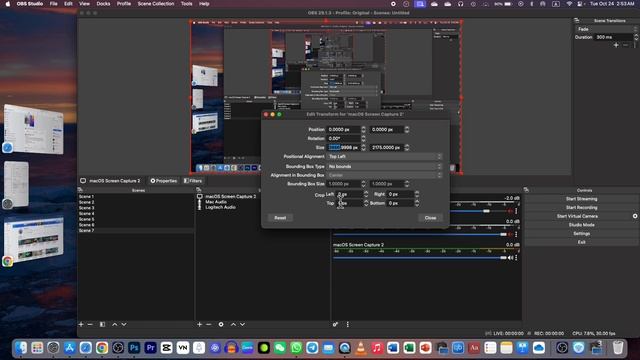This screenshot has width=640, height=360.
Task: Open Photoshop from the Dock
Action: (134, 347)
